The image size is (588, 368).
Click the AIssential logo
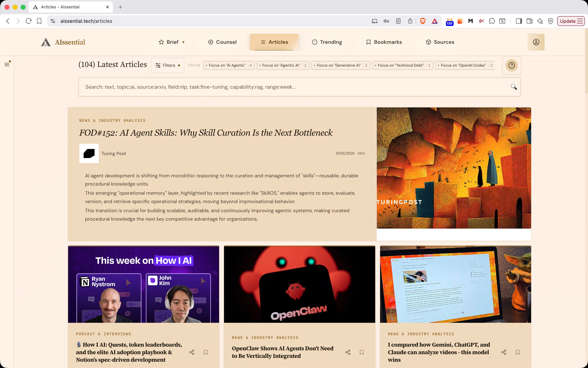coord(63,42)
